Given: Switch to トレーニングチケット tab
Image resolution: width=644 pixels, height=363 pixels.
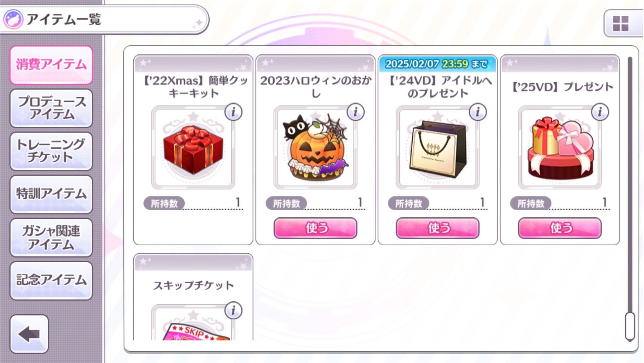Looking at the screenshot, I should pyautogui.click(x=51, y=151).
